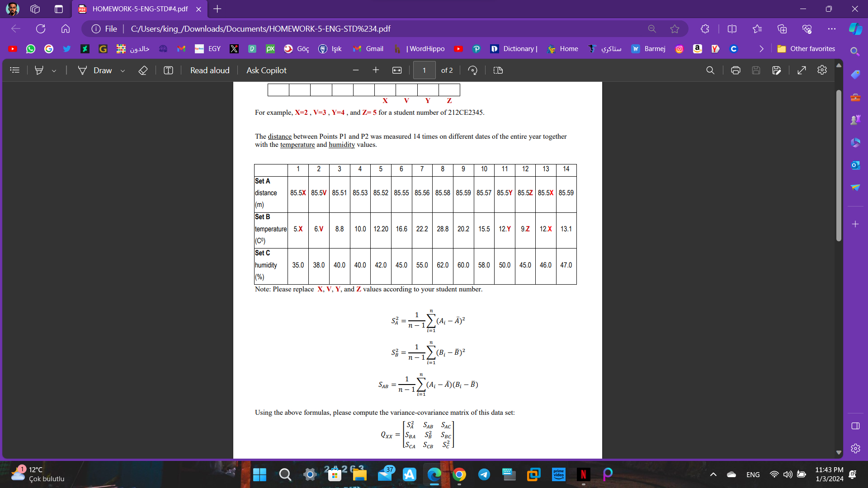Expand the highlighter color options

(x=54, y=70)
